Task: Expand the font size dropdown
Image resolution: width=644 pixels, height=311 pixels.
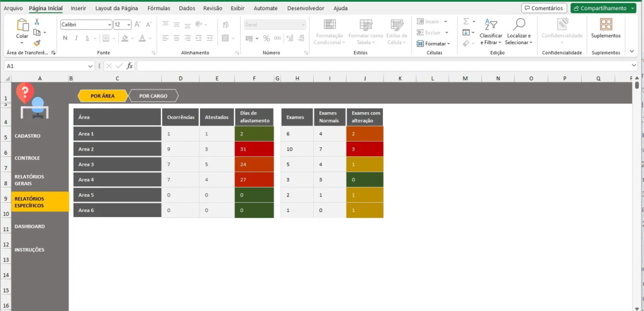Action: (129, 24)
